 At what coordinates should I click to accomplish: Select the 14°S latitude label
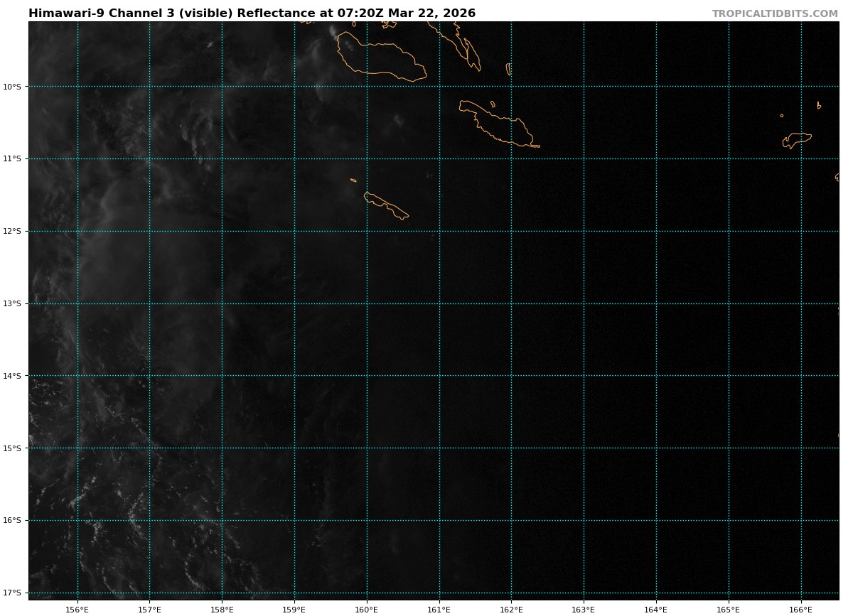(12, 376)
